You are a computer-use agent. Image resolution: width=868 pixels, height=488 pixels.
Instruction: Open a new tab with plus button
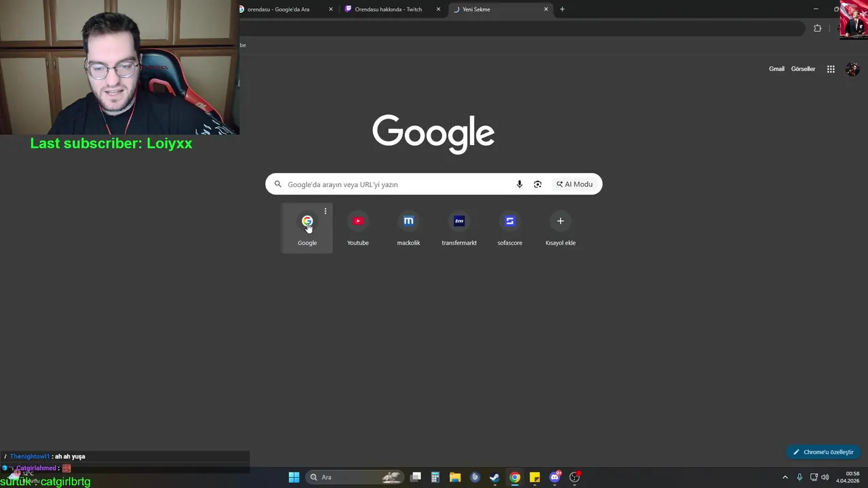562,9
